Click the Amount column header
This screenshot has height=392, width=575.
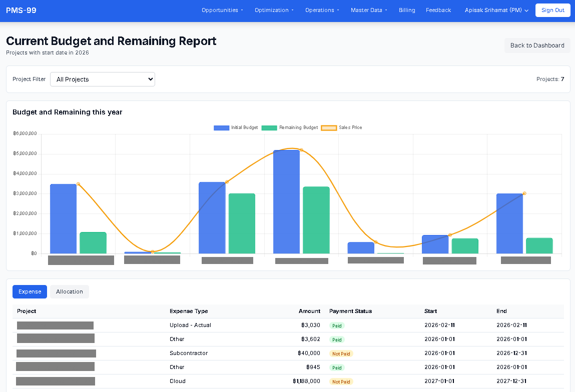(x=309, y=311)
